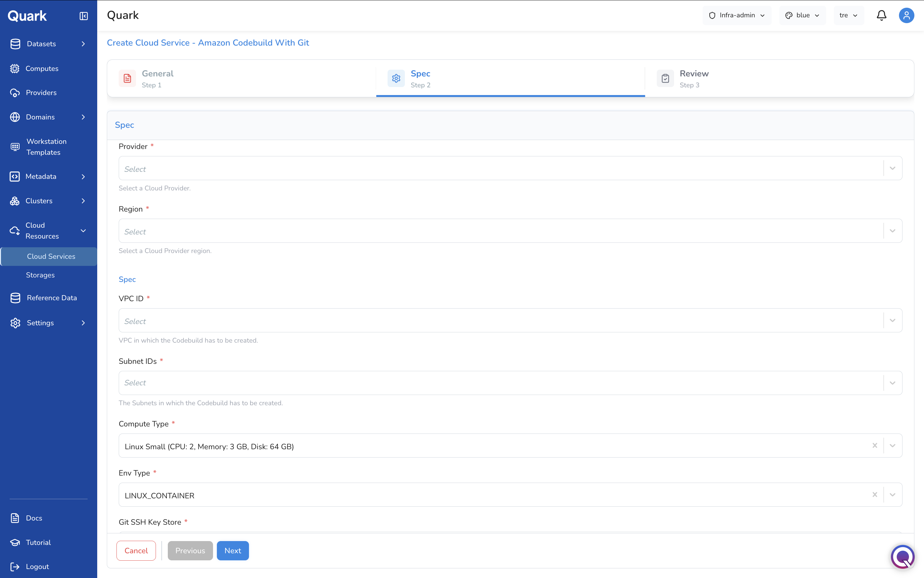This screenshot has width=924, height=578.
Task: Click the Computes chip icon
Action: pos(15,68)
